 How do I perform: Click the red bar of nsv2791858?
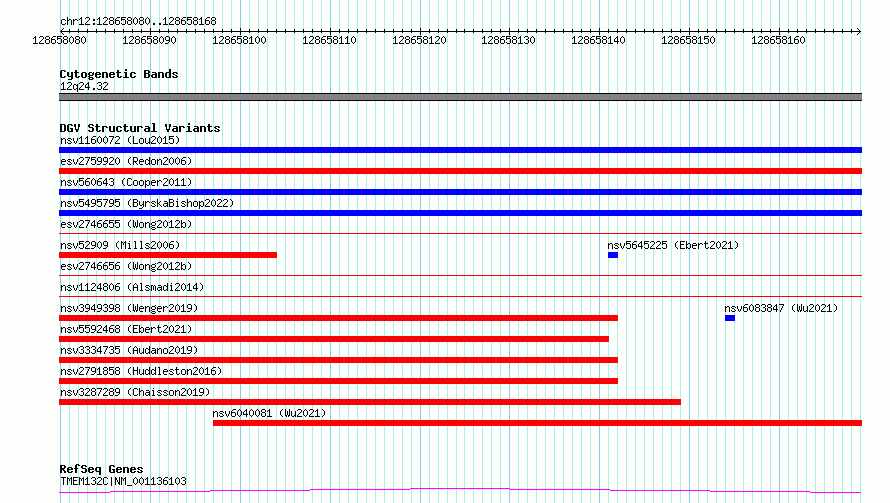[338, 381]
